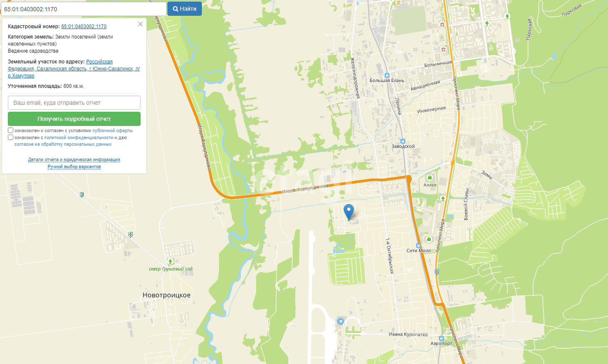Click the Аэропорт airplane icon

click(x=341, y=321)
